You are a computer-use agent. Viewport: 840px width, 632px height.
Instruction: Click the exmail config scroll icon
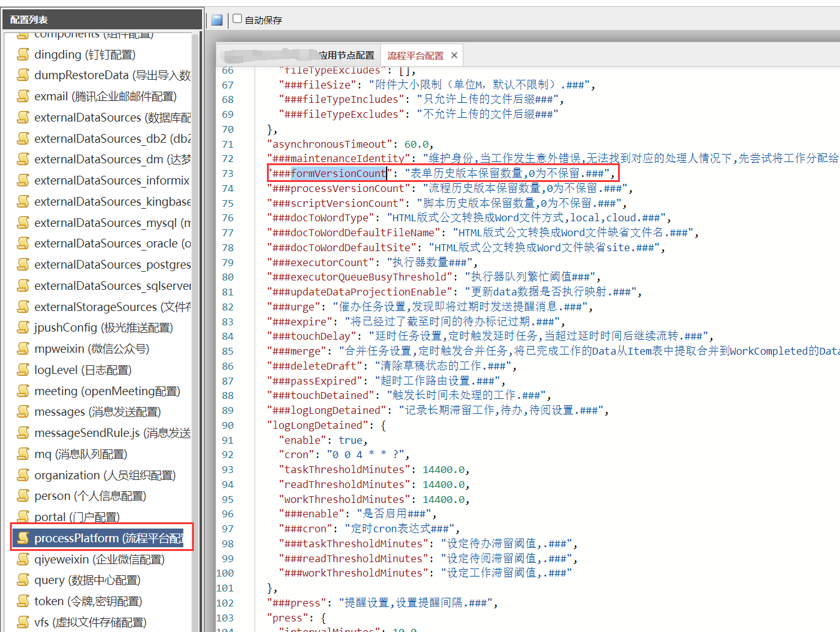coord(23,97)
